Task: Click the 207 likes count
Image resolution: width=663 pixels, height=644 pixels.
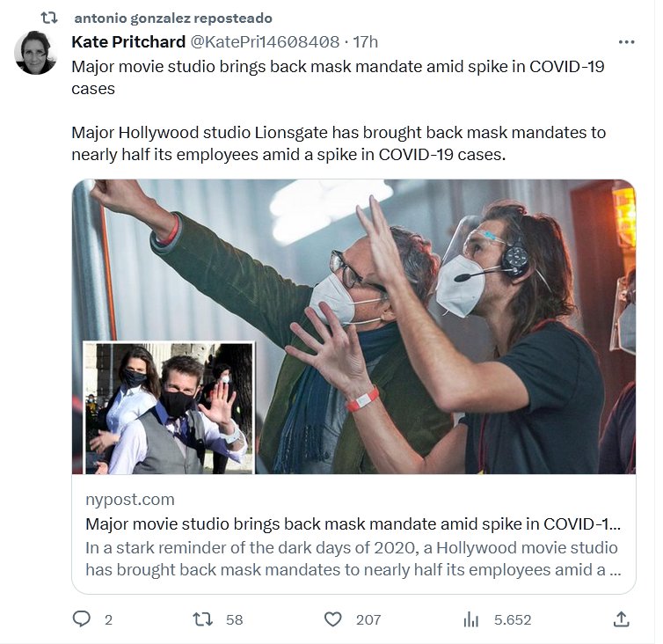Action: [x=368, y=619]
